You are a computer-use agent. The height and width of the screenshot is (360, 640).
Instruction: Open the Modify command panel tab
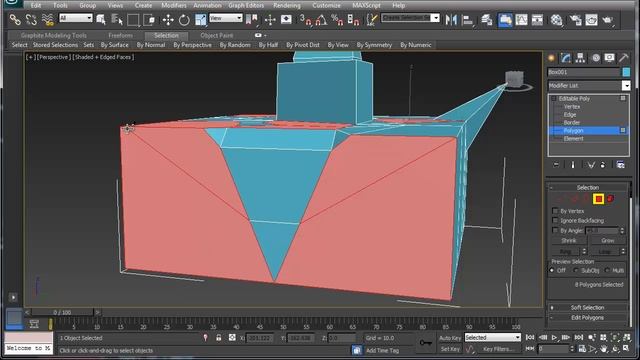[566, 58]
